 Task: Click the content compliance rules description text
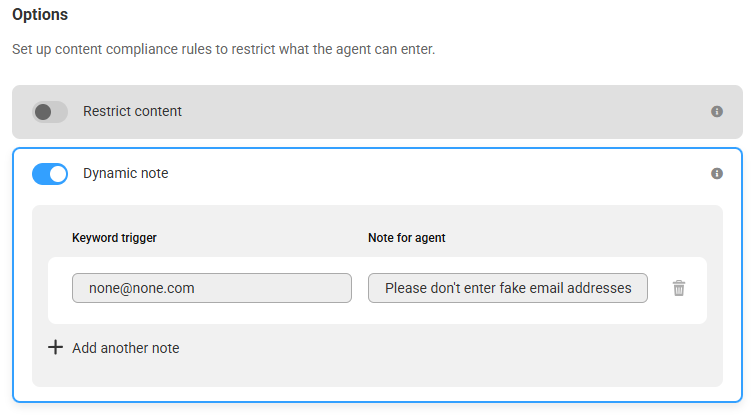(224, 49)
